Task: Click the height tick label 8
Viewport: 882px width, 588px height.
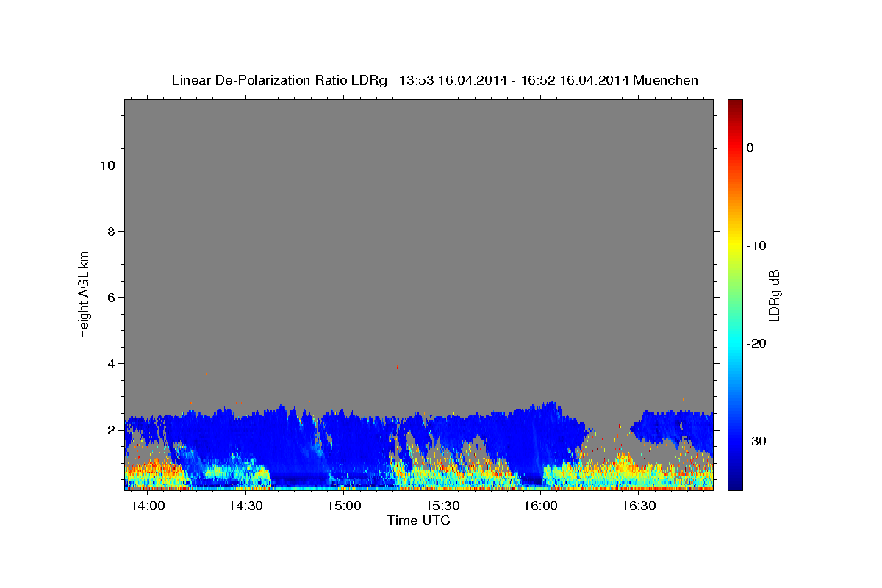Action: click(x=111, y=232)
